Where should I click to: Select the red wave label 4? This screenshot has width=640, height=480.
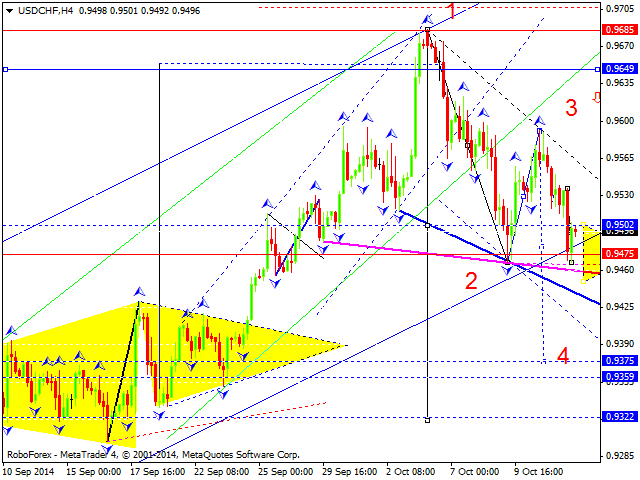pos(563,355)
